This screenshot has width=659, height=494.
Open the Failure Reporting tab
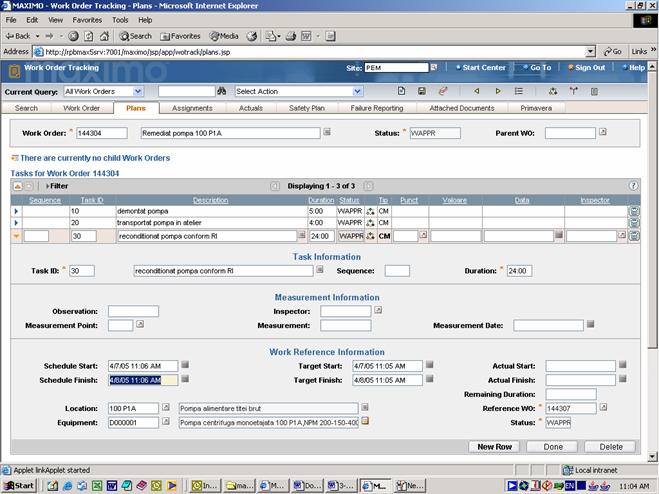[377, 108]
